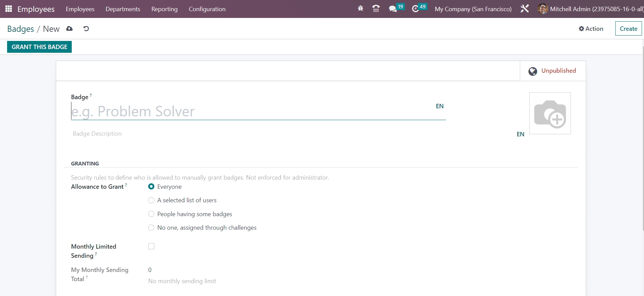Discard changes with undo icon
The image size is (644, 296).
[x=86, y=29]
